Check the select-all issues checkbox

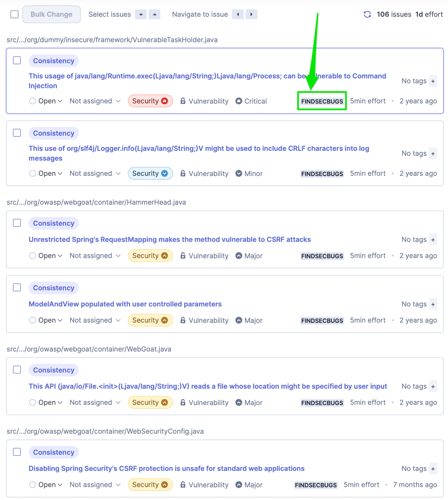[x=14, y=14]
